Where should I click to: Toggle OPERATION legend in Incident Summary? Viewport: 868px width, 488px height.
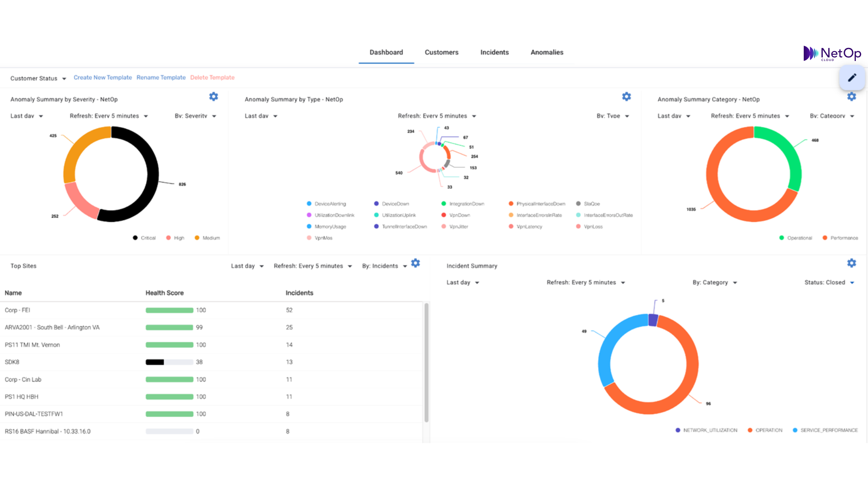[765, 431]
